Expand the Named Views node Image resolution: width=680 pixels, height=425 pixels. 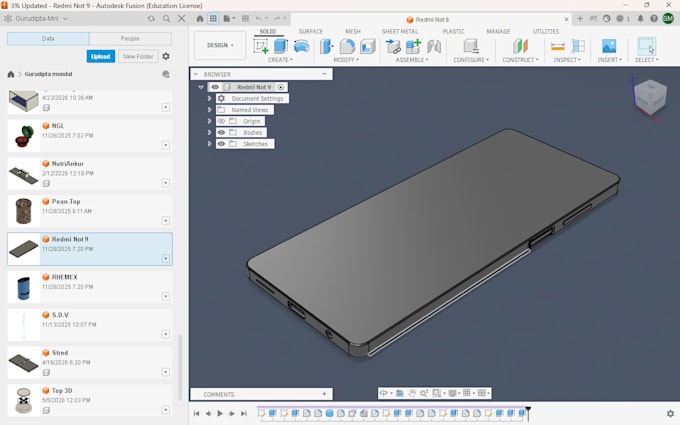tap(209, 110)
